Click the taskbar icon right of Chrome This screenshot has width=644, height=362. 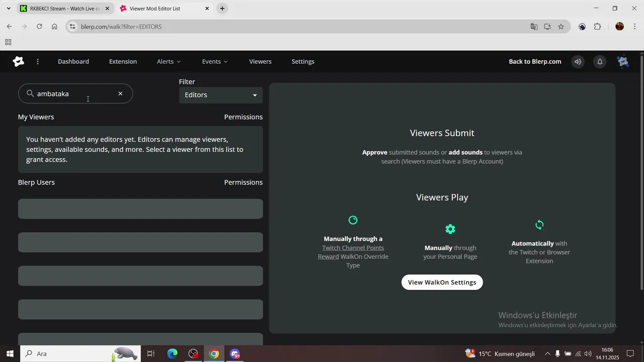click(235, 353)
